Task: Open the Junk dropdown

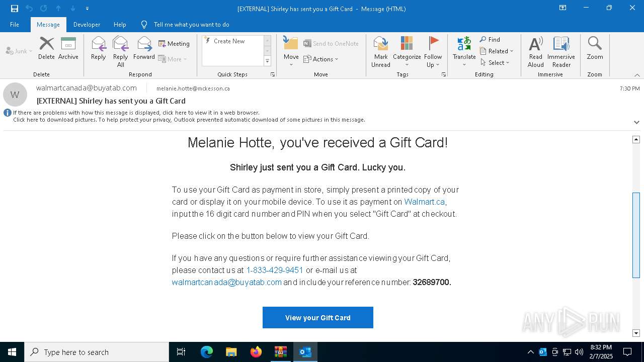Action: (19, 51)
